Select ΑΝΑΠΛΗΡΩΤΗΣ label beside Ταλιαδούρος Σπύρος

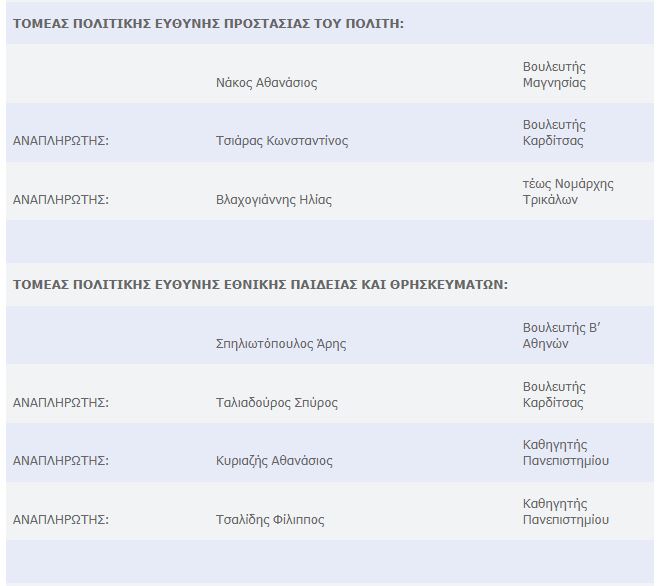60,403
